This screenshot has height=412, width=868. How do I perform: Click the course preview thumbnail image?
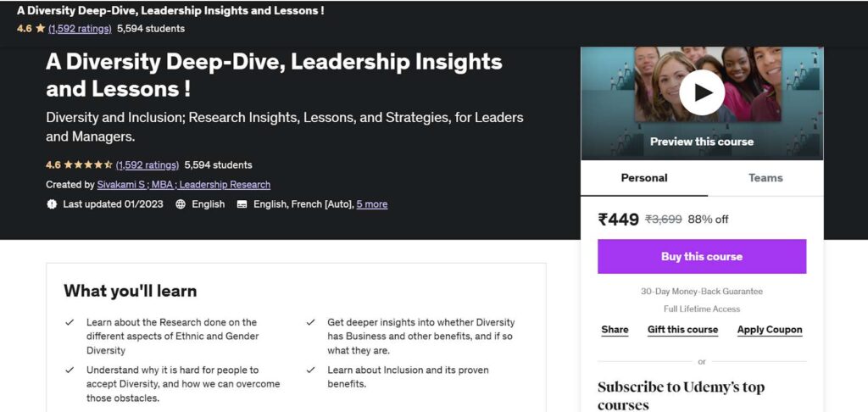click(x=701, y=103)
